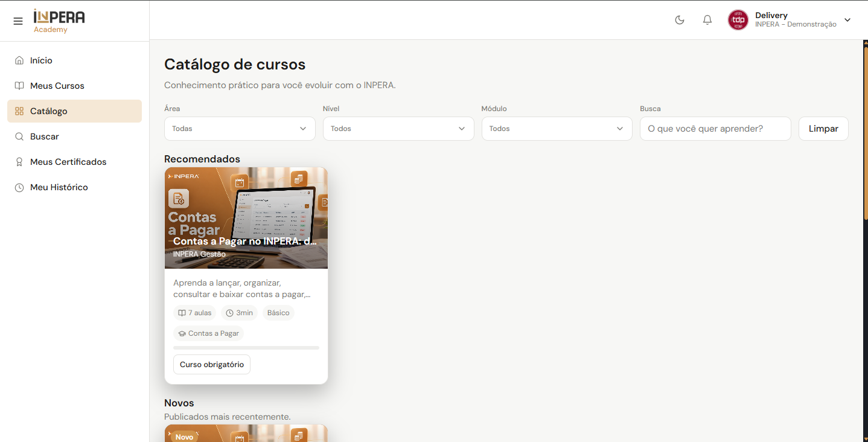Click the course title 'Contas a Pagar no INPERA'
868x442 pixels.
coord(245,242)
